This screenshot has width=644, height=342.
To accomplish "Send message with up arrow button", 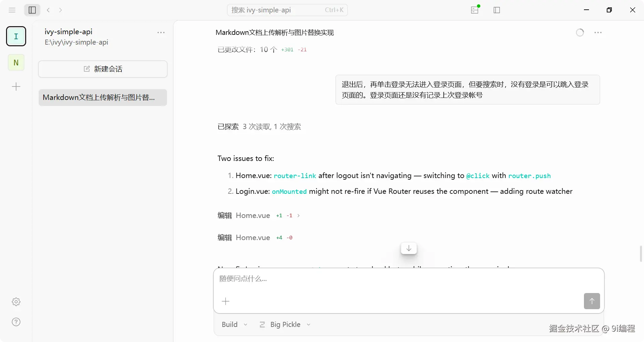I will click(x=592, y=301).
